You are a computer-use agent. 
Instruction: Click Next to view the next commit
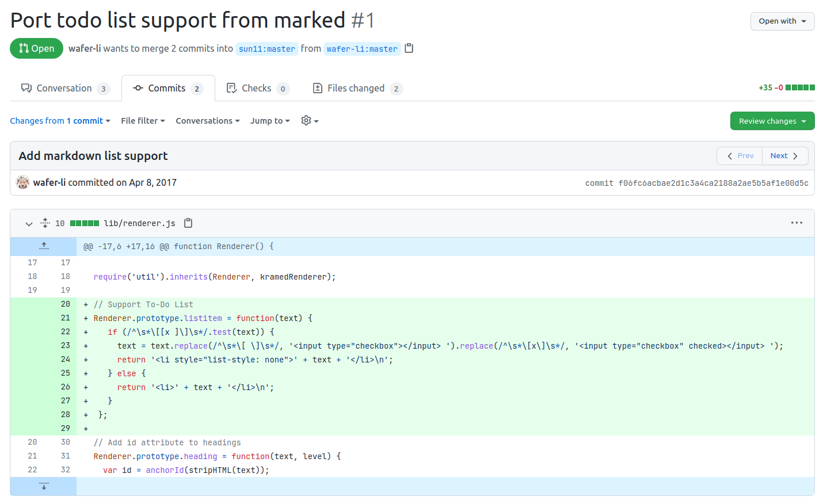(784, 155)
